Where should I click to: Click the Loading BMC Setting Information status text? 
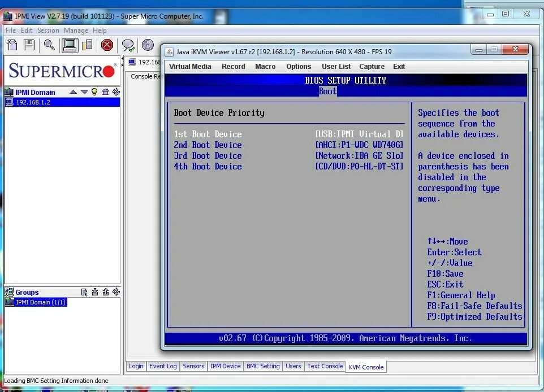coord(56,381)
